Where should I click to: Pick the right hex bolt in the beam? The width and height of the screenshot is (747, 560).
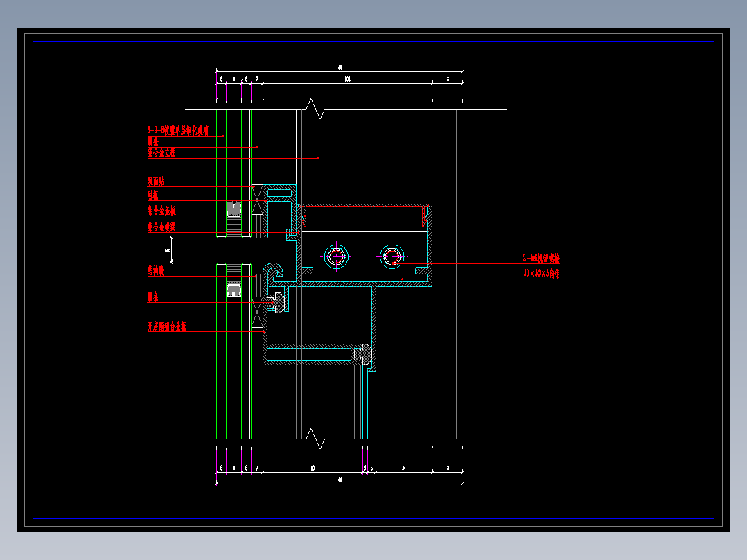[392, 257]
